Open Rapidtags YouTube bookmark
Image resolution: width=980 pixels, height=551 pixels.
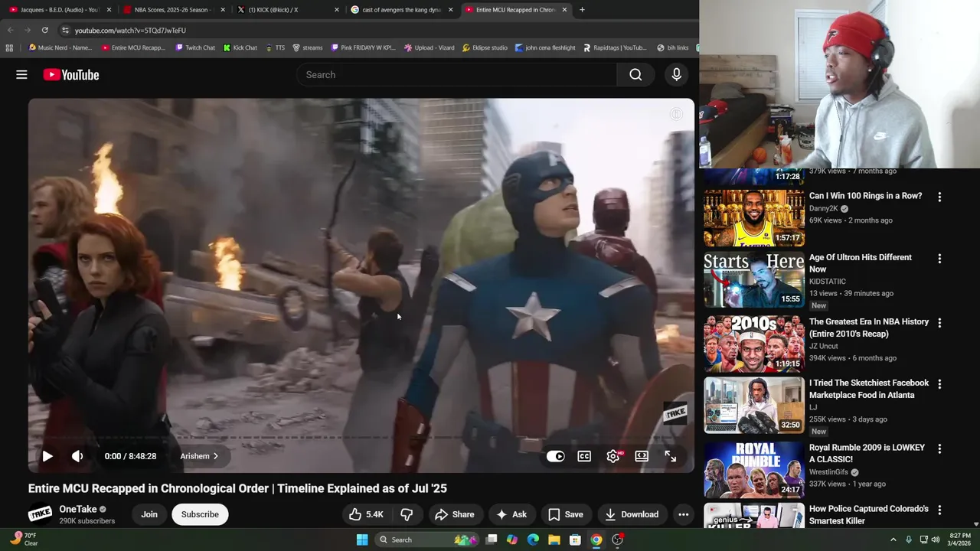click(615, 47)
